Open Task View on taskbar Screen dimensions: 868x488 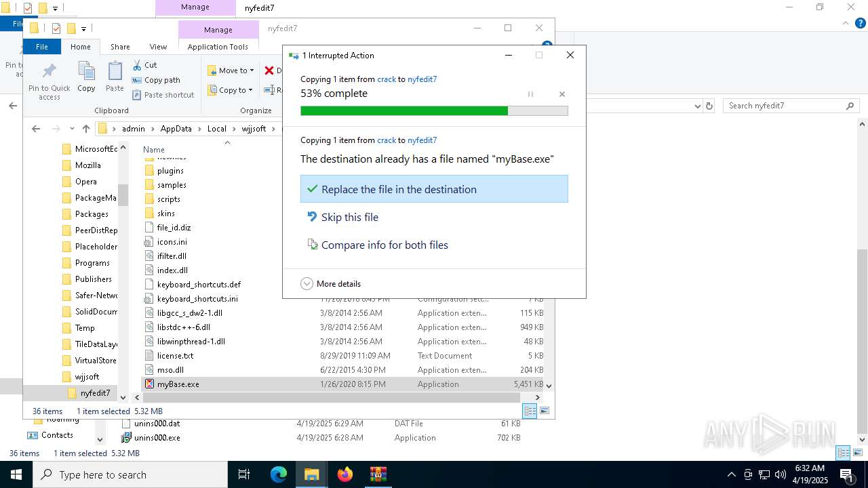point(244,474)
